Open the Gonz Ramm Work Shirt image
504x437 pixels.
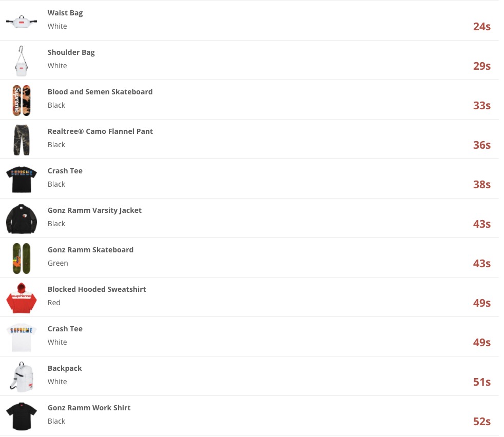click(x=22, y=416)
